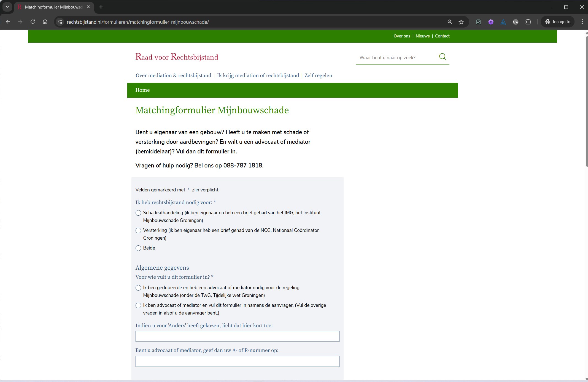Click the browser address bar URL
This screenshot has width=588, height=382.
pos(138,22)
